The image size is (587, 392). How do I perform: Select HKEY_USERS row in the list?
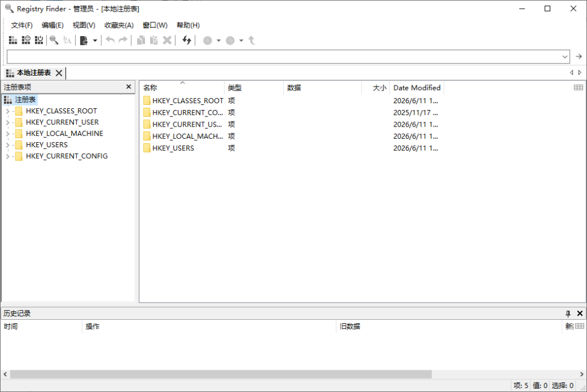pyautogui.click(x=291, y=148)
